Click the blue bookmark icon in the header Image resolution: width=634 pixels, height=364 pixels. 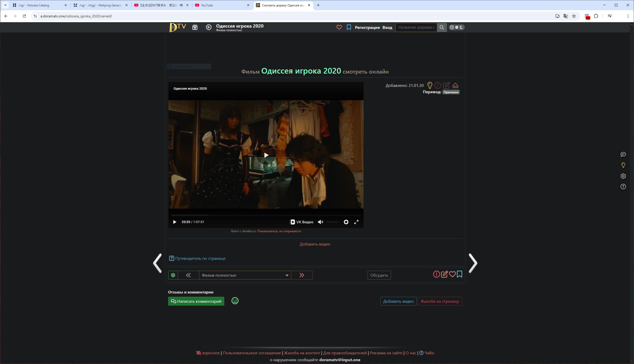349,27
